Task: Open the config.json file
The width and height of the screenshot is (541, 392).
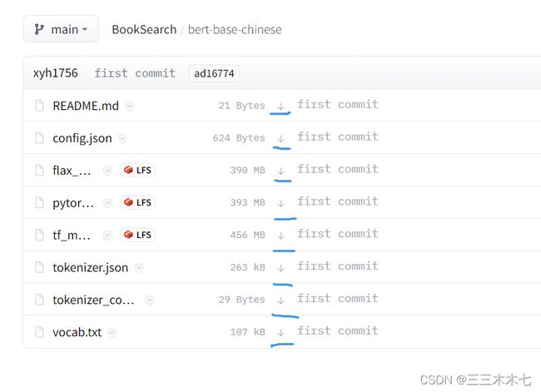Action: pyautogui.click(x=82, y=138)
